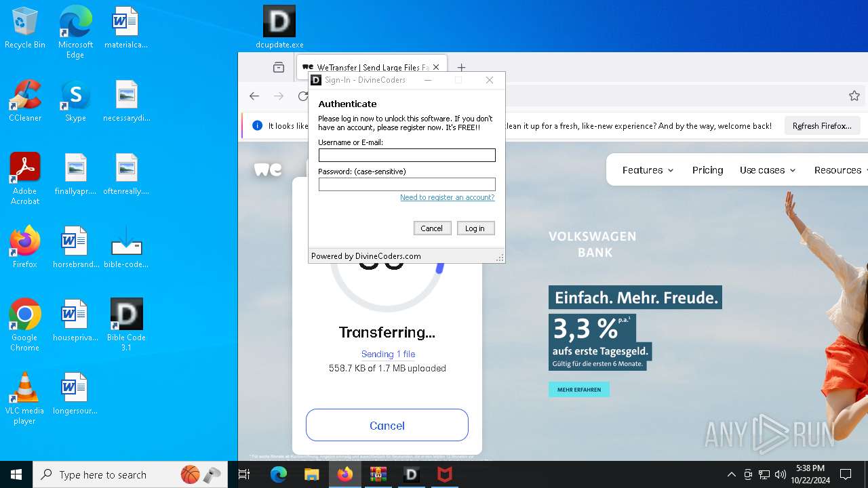Select the dcupdate.exe desktop icon
This screenshot has height=488, width=868.
pyautogui.click(x=279, y=28)
